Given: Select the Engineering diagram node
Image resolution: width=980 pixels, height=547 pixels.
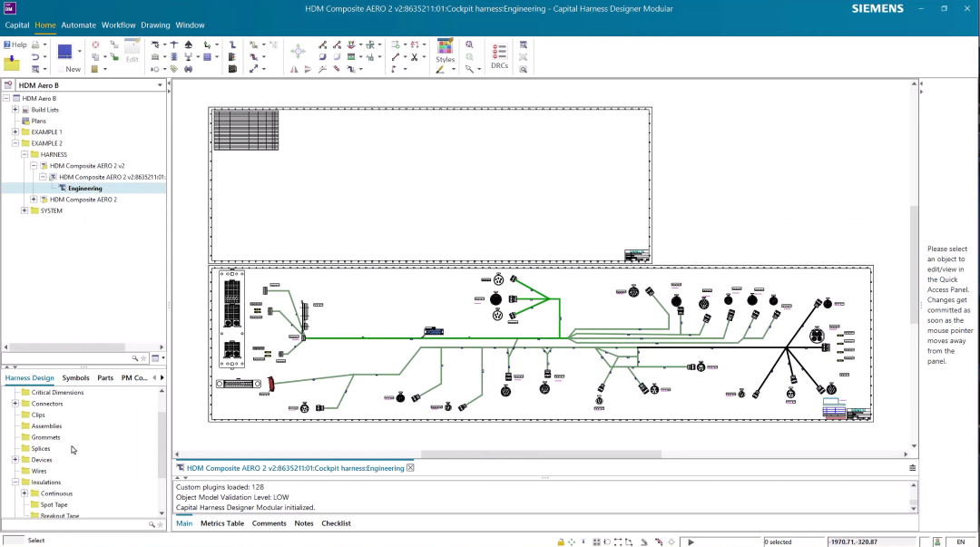Looking at the screenshot, I should point(85,188).
